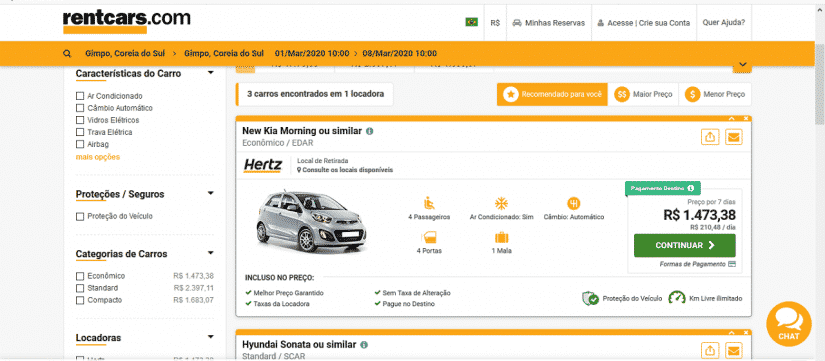Image resolution: width=825 pixels, height=361 pixels.
Task: Collapse the Características do Carro section
Action: pos(210,73)
